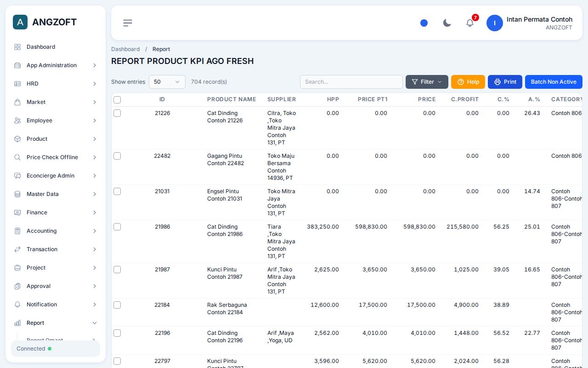Click the orange Help button
The height and width of the screenshot is (368, 588).
(x=468, y=82)
